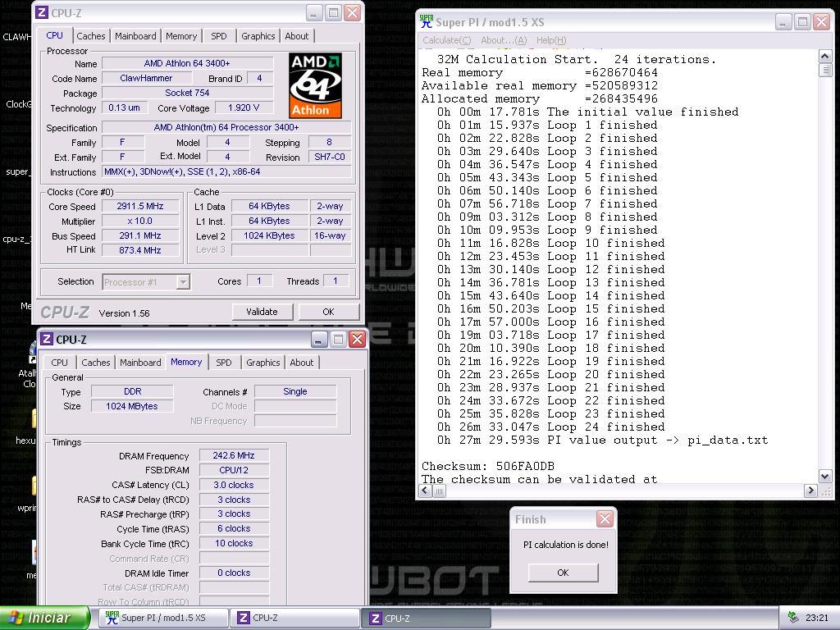Click the Loop 24 finished line

(550, 427)
